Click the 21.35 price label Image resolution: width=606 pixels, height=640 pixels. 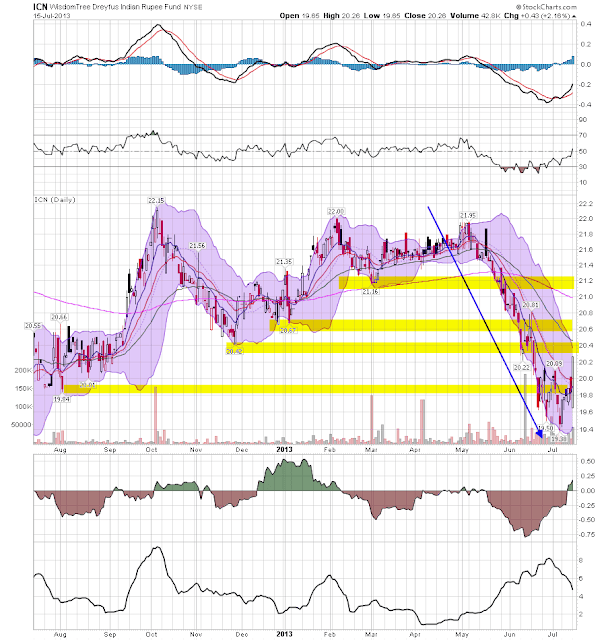click(x=284, y=262)
